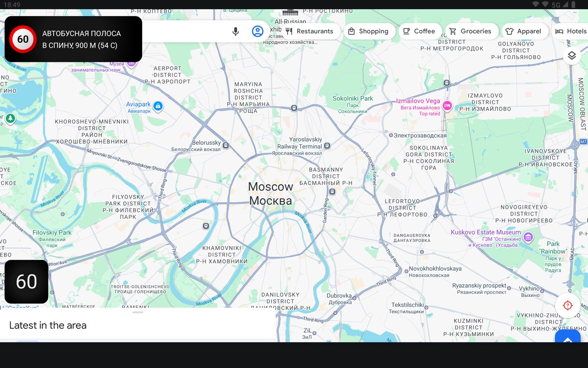Tap the 18:49 clock in status bar
Screen dimensions: 588x368
tap(12, 4)
